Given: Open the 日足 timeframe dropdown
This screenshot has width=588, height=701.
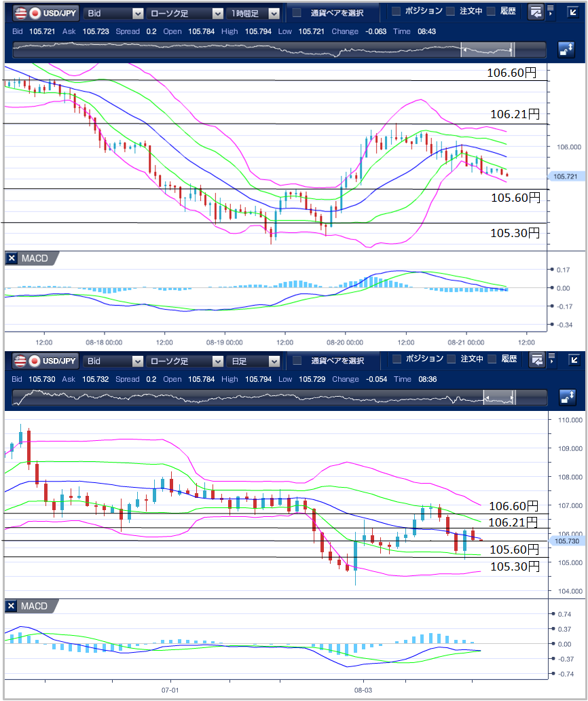Looking at the screenshot, I should point(253,361).
